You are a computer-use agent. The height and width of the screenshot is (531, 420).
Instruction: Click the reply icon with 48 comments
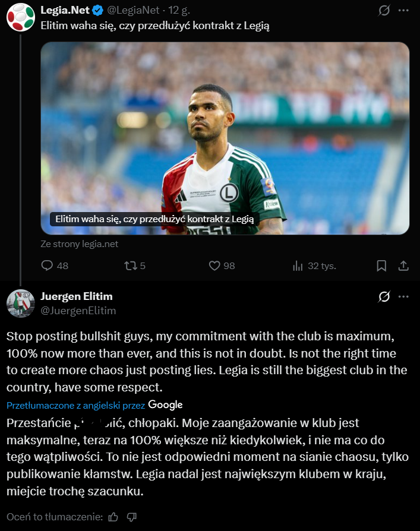point(48,266)
